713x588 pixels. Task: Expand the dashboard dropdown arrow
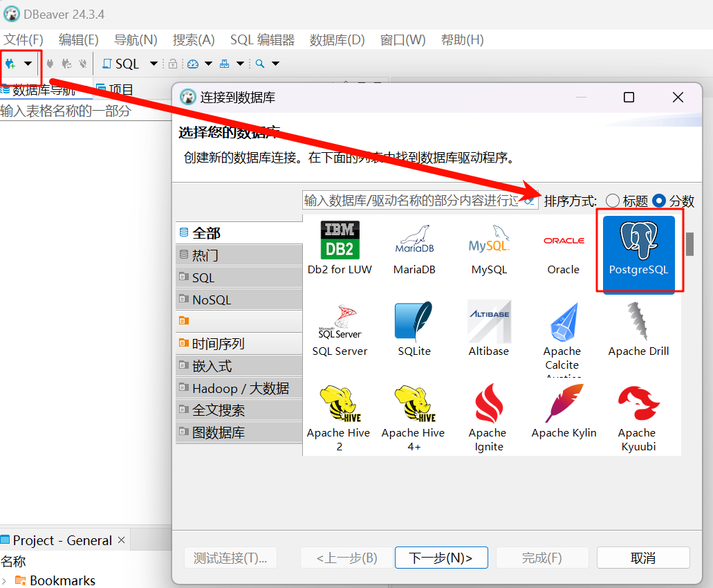tap(208, 64)
